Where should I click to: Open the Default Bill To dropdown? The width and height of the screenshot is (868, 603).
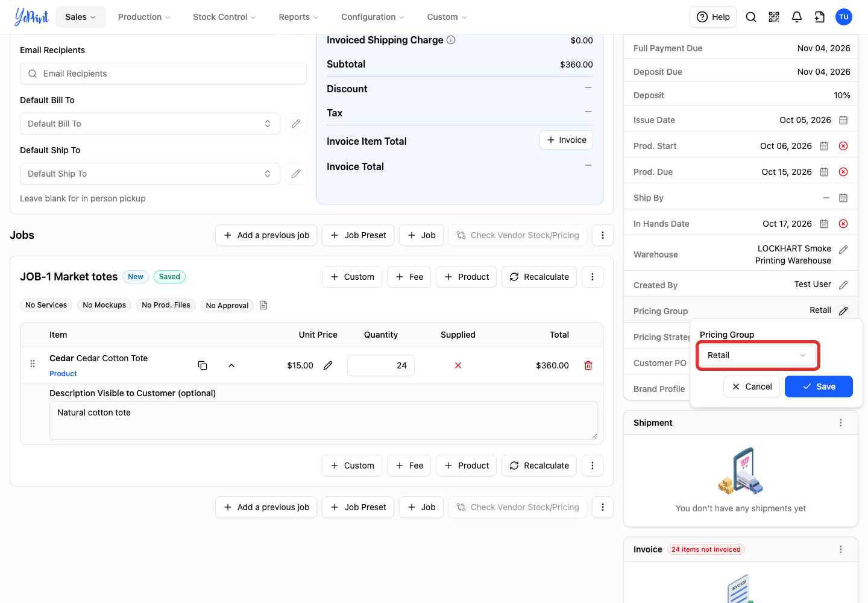[x=150, y=124]
